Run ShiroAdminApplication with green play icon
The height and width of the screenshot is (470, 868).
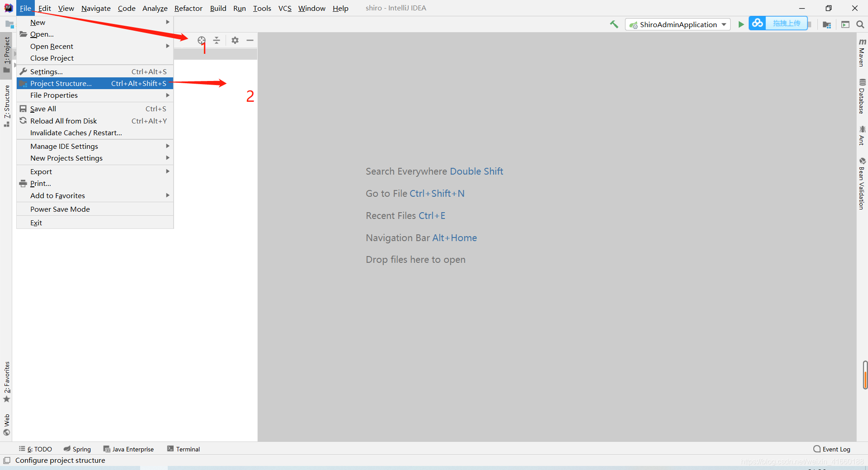(x=741, y=24)
